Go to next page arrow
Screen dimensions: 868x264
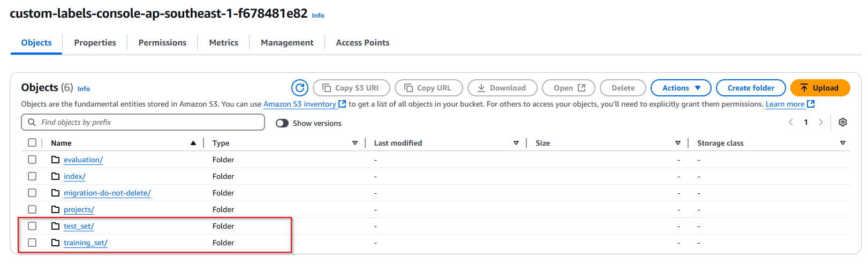click(821, 122)
